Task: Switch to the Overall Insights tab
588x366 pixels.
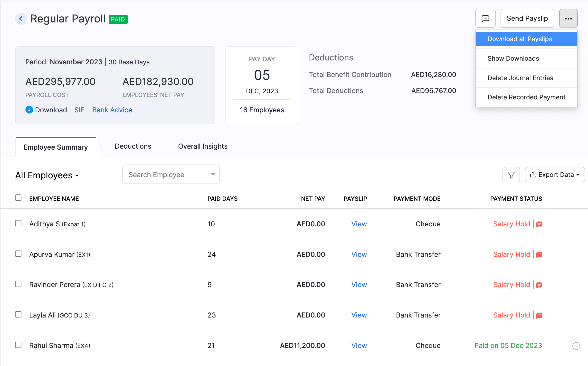Action: coord(203,146)
